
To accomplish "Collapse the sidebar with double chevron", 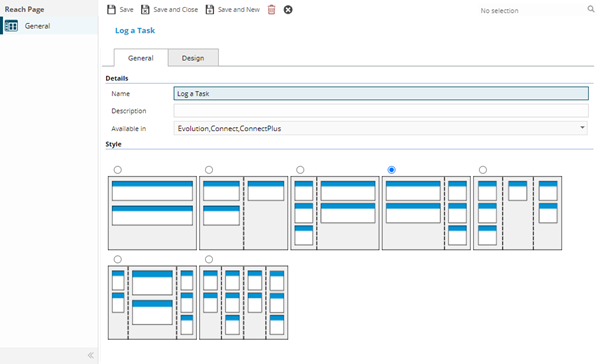I will pyautogui.click(x=91, y=355).
